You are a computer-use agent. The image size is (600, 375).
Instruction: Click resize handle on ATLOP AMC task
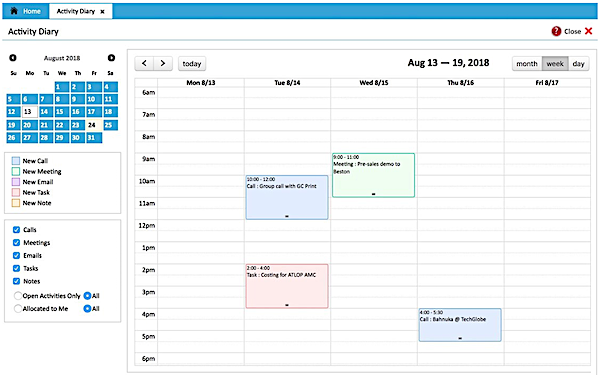(x=287, y=305)
